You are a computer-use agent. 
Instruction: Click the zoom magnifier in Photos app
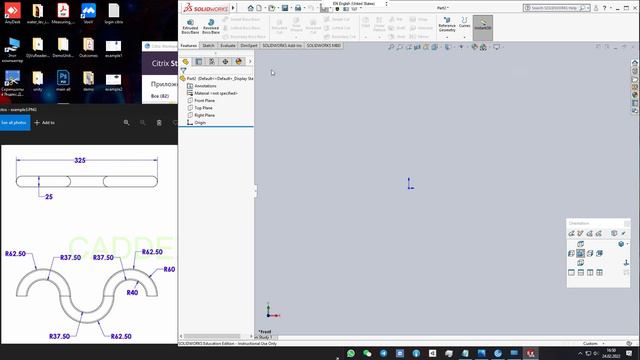pos(127,122)
